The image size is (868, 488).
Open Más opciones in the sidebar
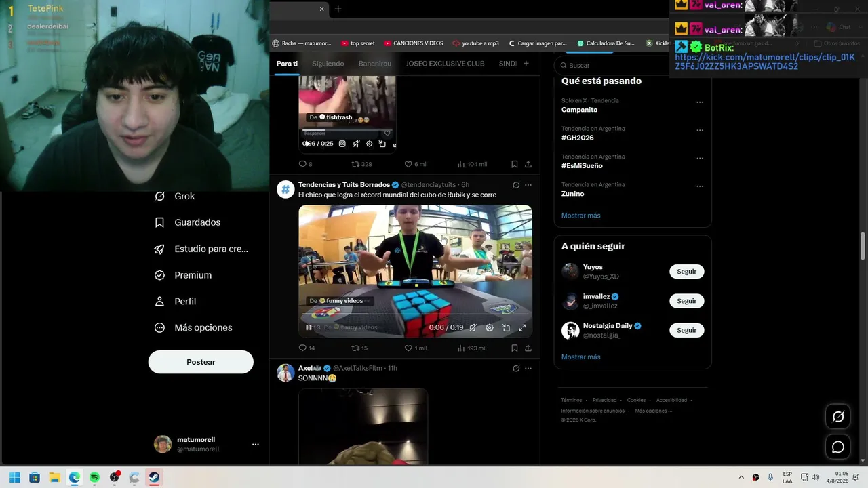(193, 327)
